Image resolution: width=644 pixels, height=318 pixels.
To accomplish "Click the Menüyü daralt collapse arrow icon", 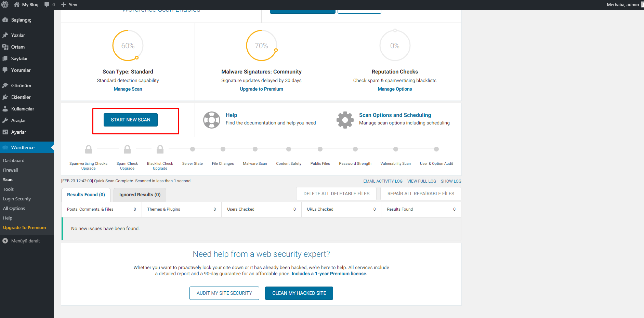I will 5,241.
